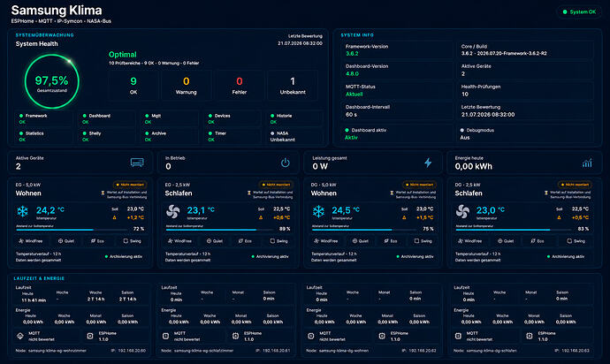Click the snowflake icon on DG Wohnen card
610x364 pixels.
point(318,211)
